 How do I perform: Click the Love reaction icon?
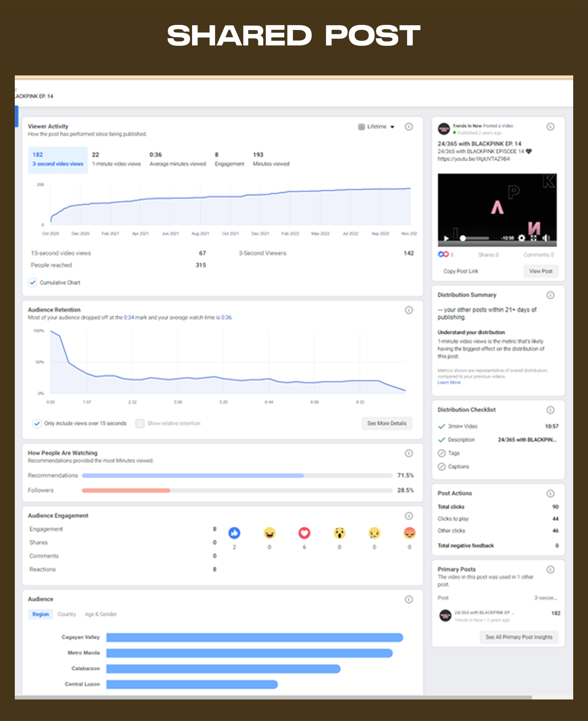304,533
